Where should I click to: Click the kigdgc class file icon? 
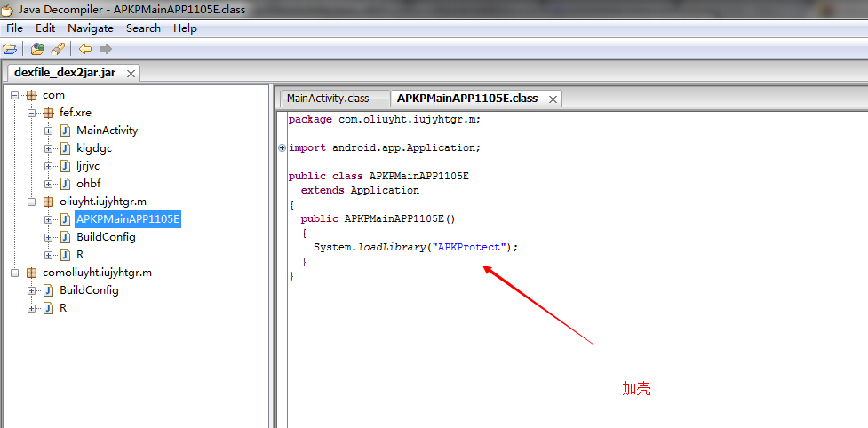pyautogui.click(x=65, y=148)
